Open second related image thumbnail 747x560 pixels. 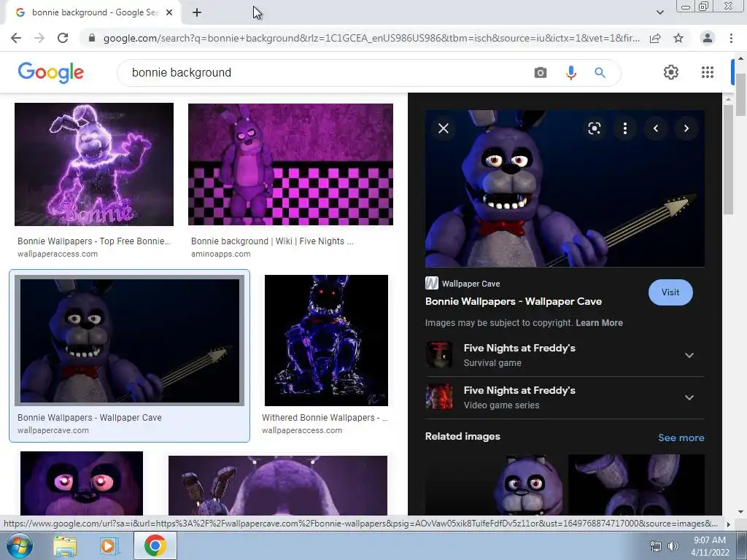636,484
